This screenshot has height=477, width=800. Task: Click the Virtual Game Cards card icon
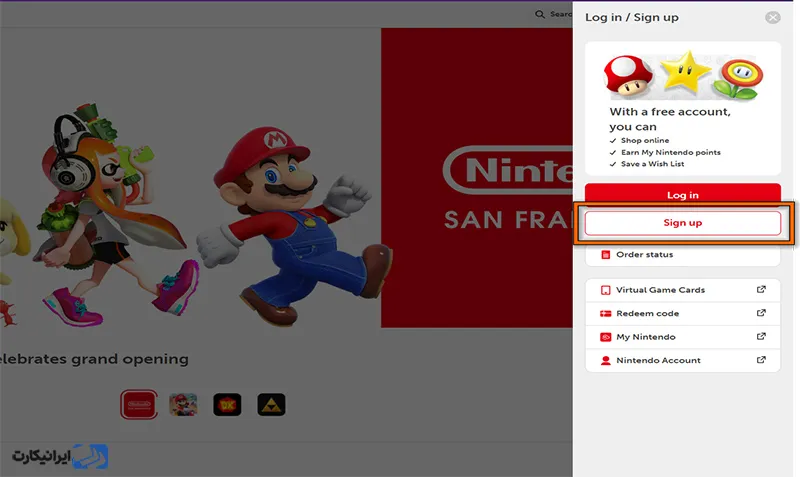coord(605,290)
